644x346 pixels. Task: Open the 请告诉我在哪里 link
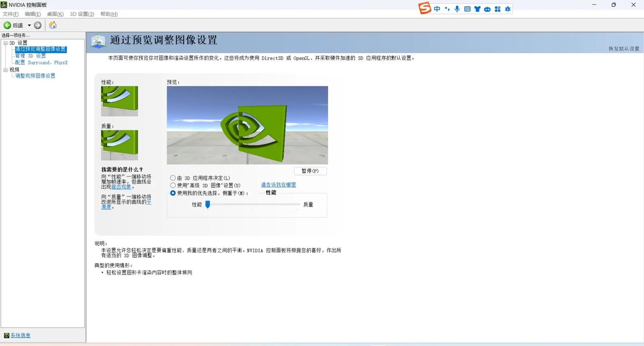point(279,185)
